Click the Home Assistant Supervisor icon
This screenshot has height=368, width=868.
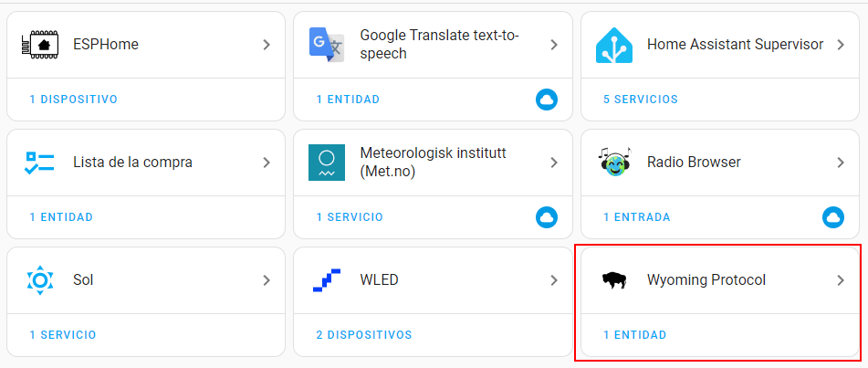click(x=613, y=44)
